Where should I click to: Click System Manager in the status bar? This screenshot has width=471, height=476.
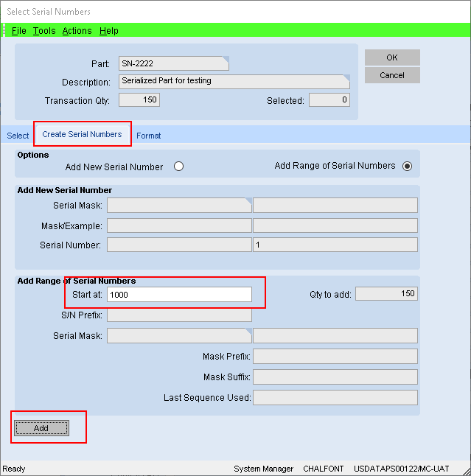tap(264, 469)
